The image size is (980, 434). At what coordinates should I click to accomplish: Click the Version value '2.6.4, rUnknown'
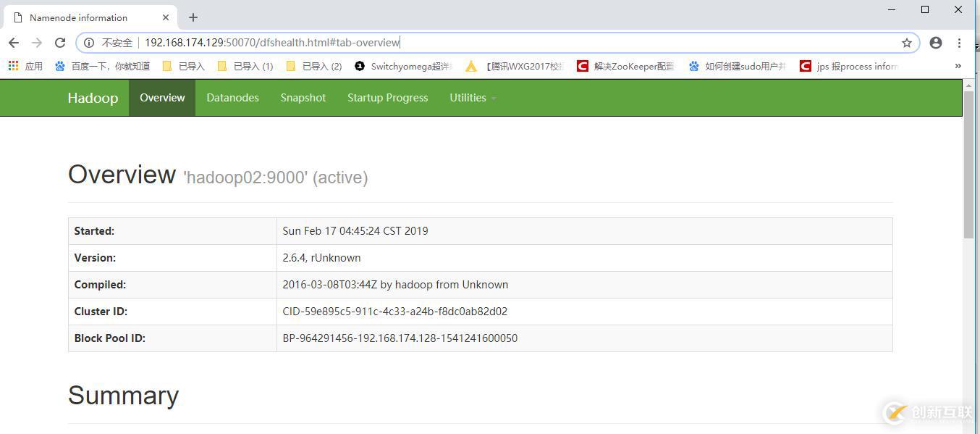click(321, 258)
